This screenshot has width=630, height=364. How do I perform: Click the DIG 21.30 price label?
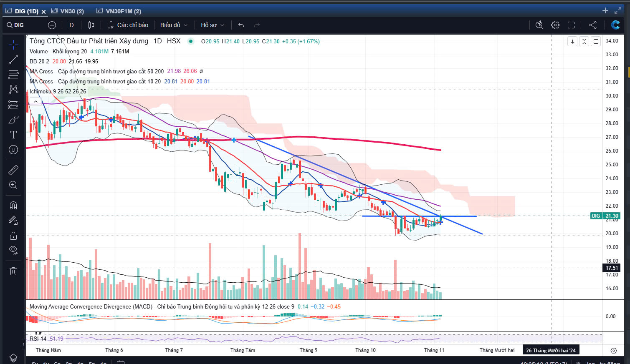[605, 216]
